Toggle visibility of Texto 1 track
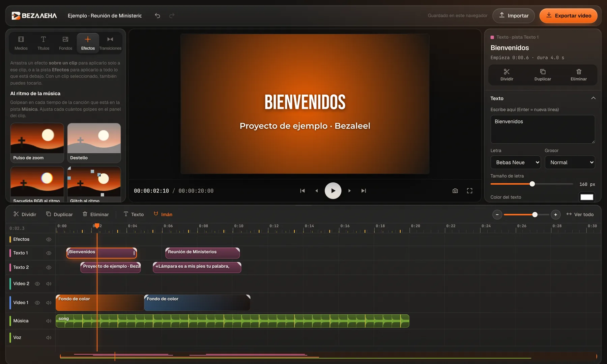The image size is (607, 364). 49,253
